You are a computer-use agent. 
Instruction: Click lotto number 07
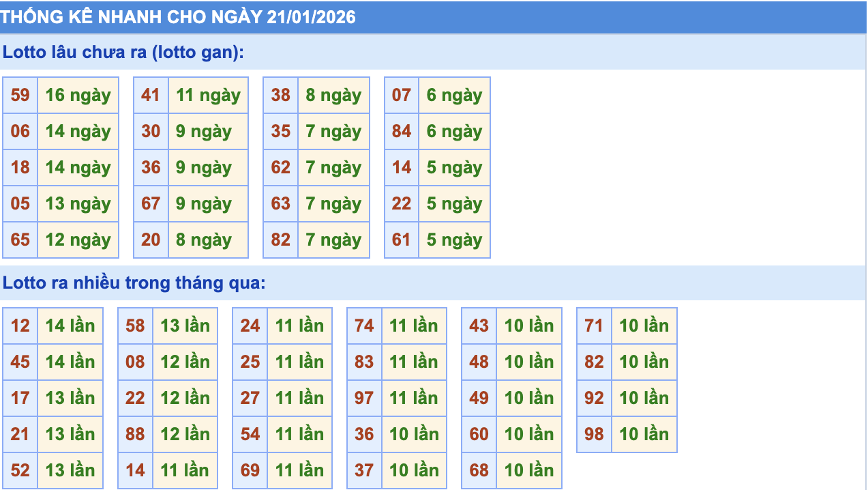coord(402,95)
